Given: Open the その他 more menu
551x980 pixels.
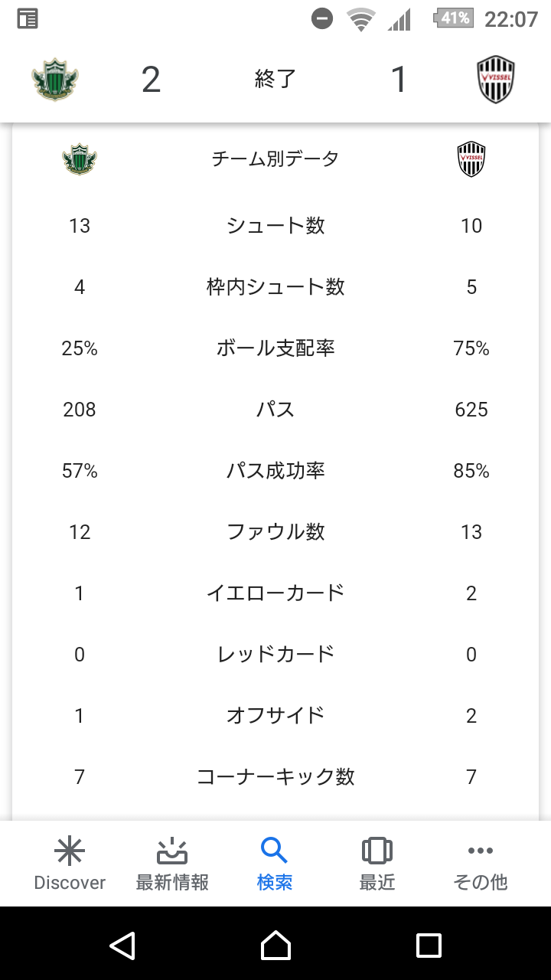Looking at the screenshot, I should point(480,864).
